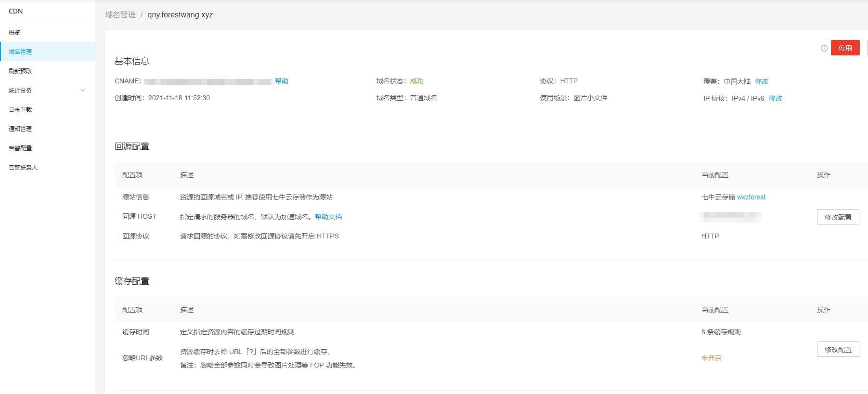
Task: Click the info icon beside 停用 button
Action: [x=824, y=48]
